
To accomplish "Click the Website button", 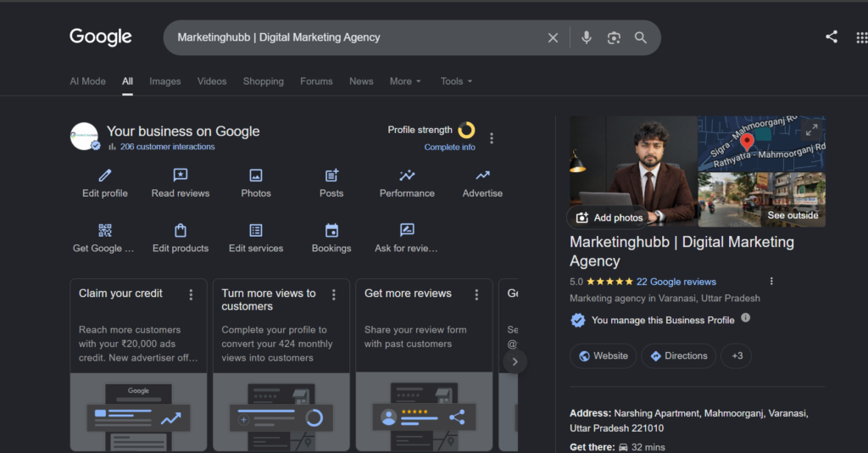I will pos(603,356).
